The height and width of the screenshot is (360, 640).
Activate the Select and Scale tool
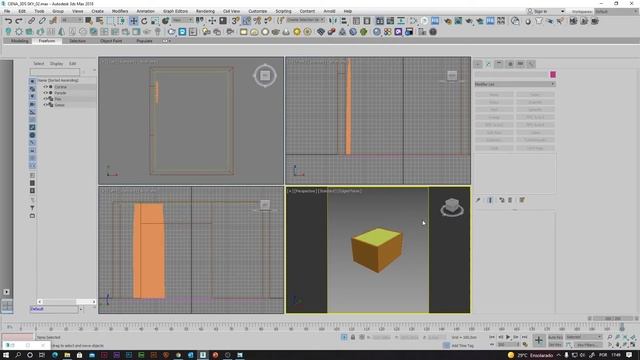[x=155, y=21]
